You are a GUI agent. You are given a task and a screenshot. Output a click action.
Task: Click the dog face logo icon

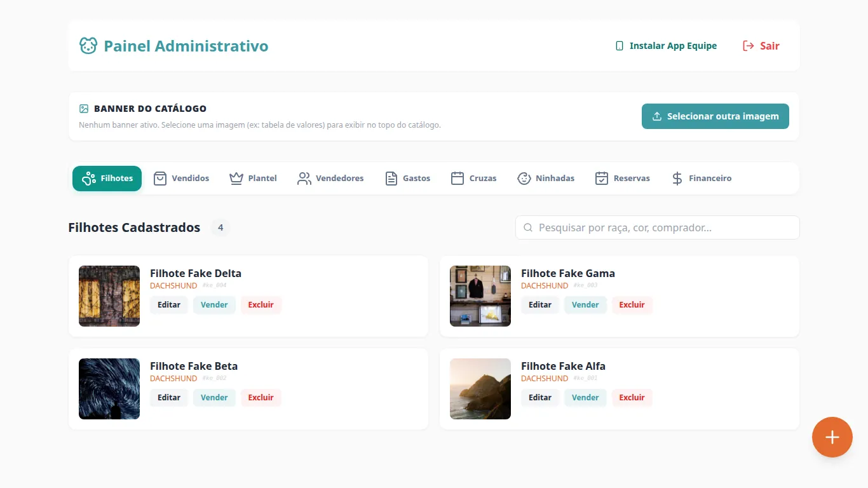pyautogui.click(x=88, y=46)
